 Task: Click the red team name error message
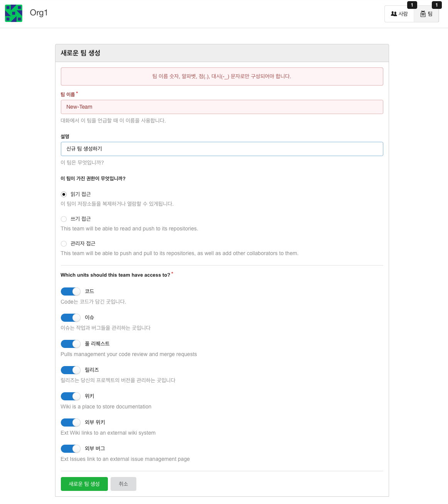click(222, 76)
